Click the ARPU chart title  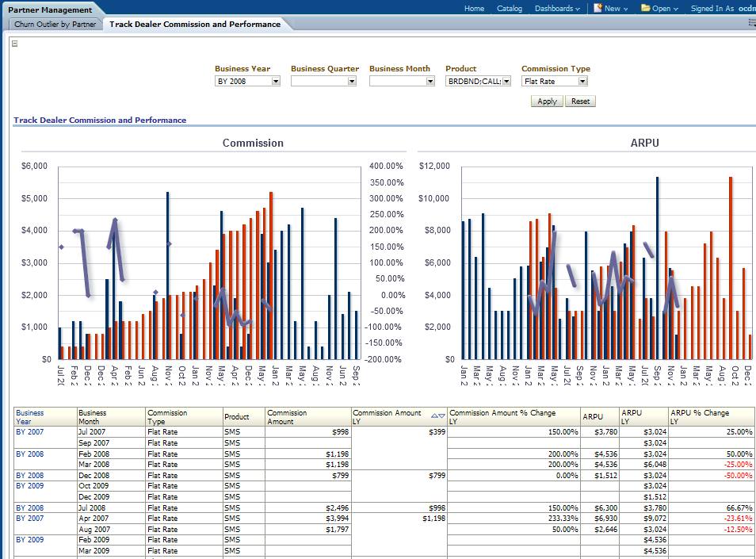tap(644, 144)
